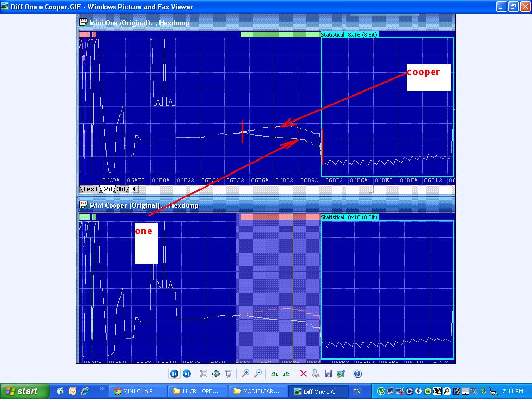The height and width of the screenshot is (399, 532).
Task: Delete the current image file
Action: coord(304,374)
